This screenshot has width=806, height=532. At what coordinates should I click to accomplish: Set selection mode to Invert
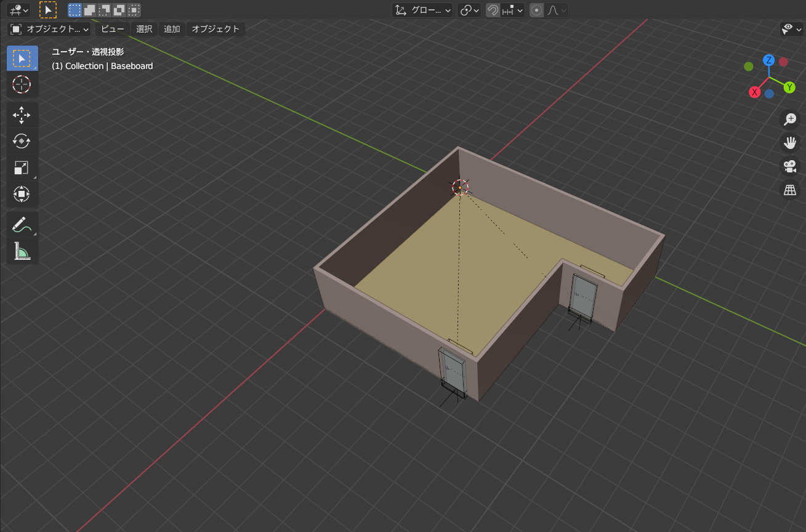coord(119,10)
